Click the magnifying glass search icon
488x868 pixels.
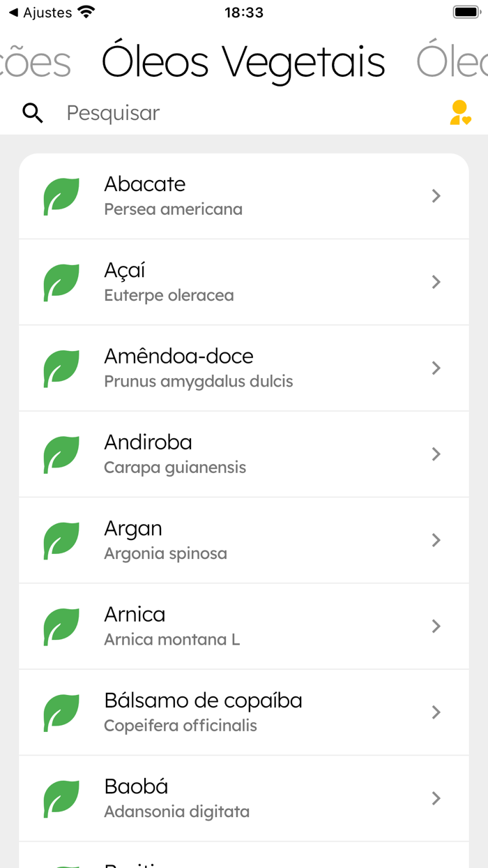tap(32, 112)
